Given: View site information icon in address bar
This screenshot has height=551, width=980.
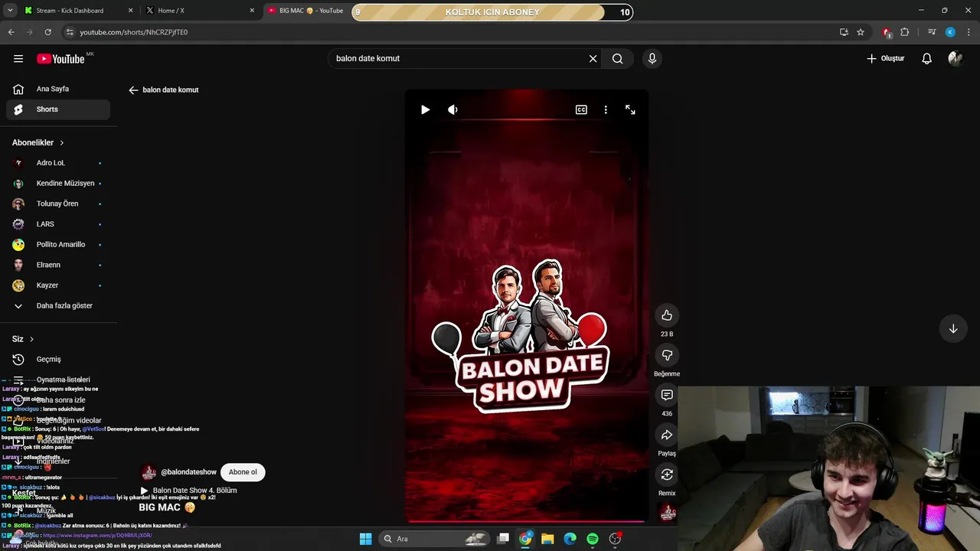Looking at the screenshot, I should point(70,32).
